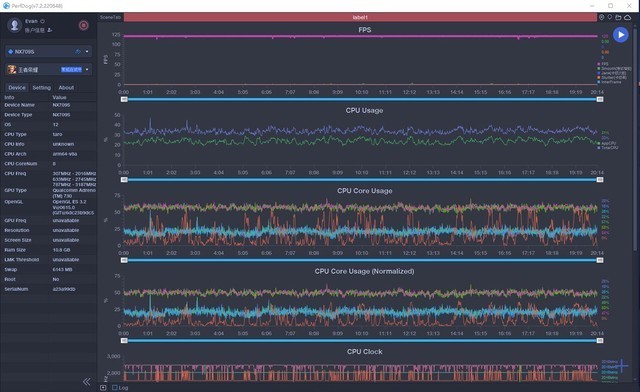Click the CPU Usage chart title
The image size is (640, 392).
point(364,110)
